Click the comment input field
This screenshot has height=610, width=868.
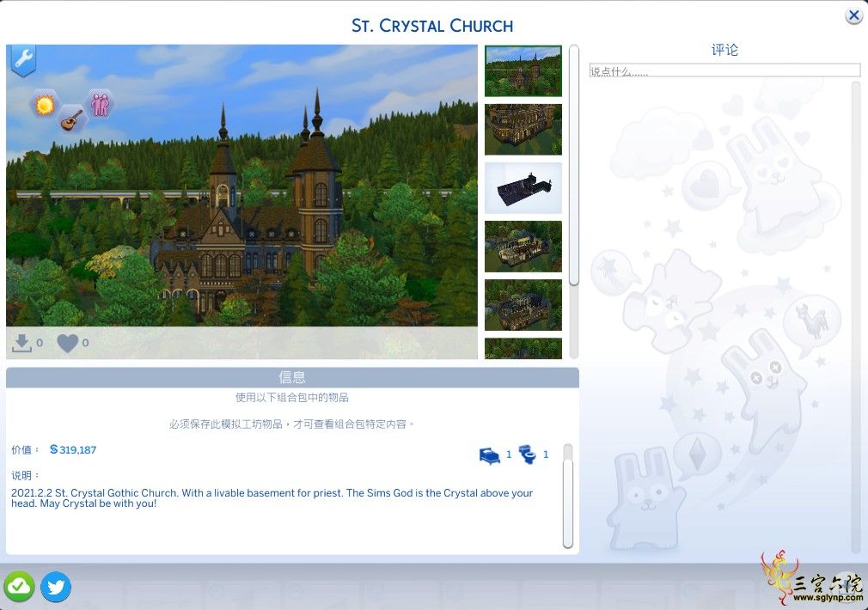724,70
